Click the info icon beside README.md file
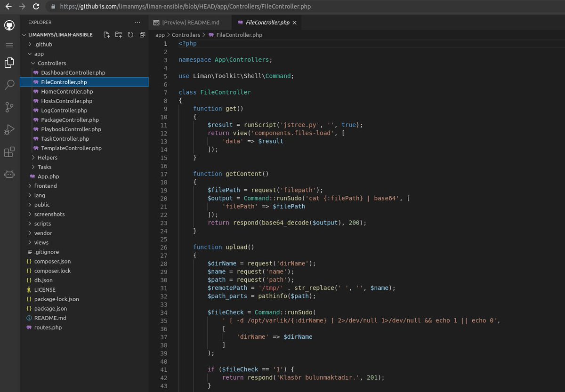 coord(29,318)
